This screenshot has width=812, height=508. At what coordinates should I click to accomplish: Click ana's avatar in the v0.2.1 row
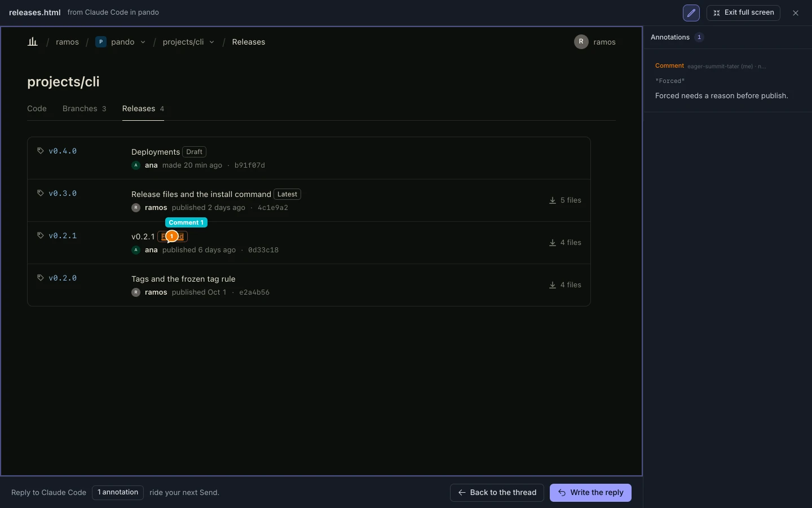click(136, 250)
